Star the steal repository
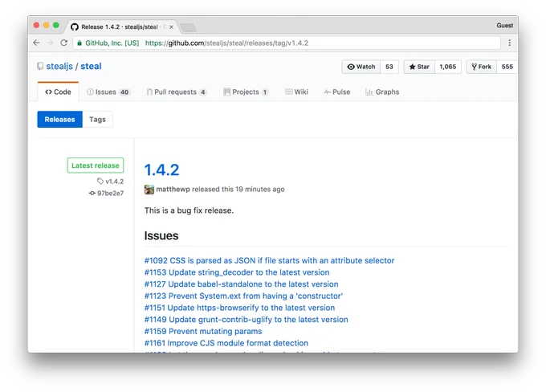The height and width of the screenshot is (392, 546). coord(419,67)
